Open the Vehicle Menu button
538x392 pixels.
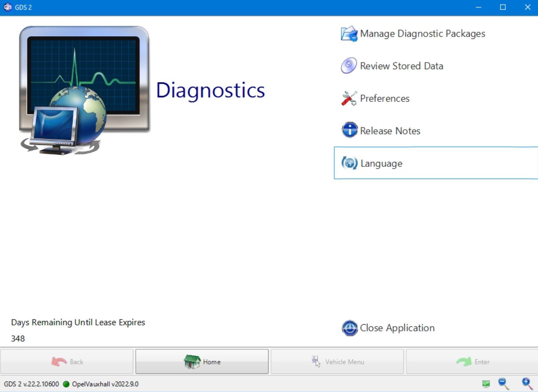tap(337, 362)
